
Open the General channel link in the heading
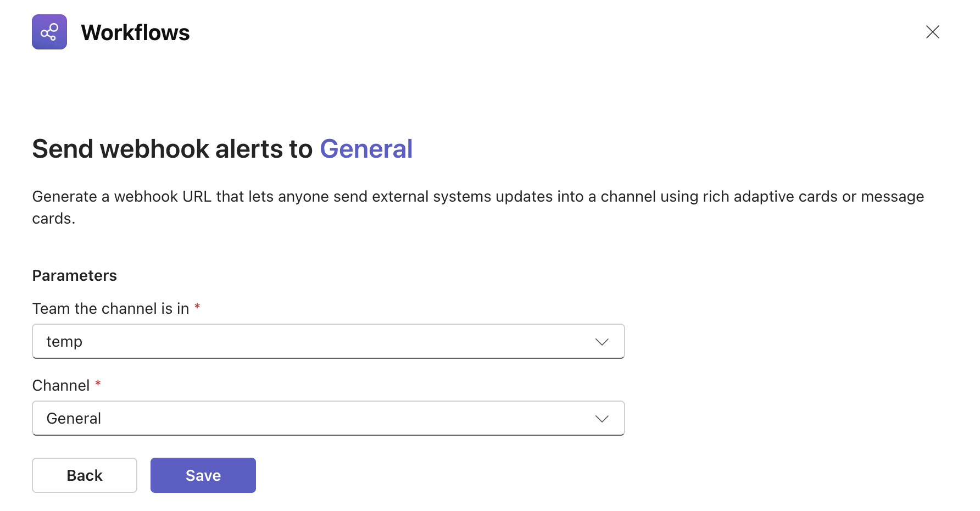tap(366, 149)
